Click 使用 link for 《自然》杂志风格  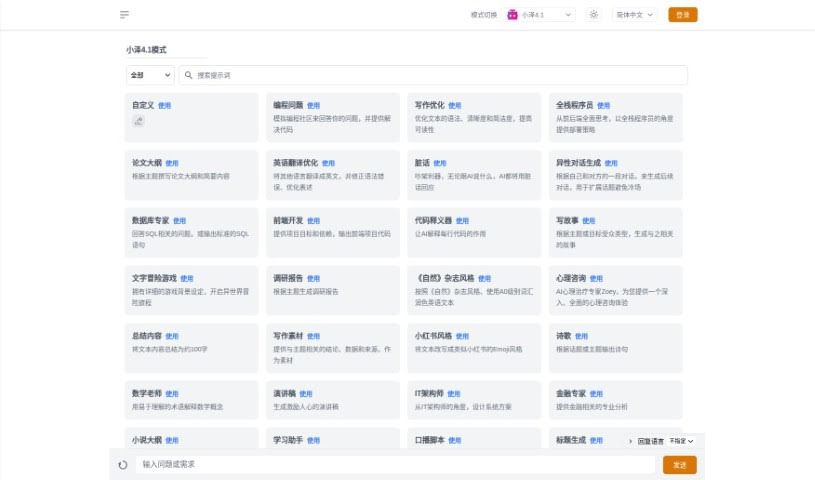pos(484,279)
